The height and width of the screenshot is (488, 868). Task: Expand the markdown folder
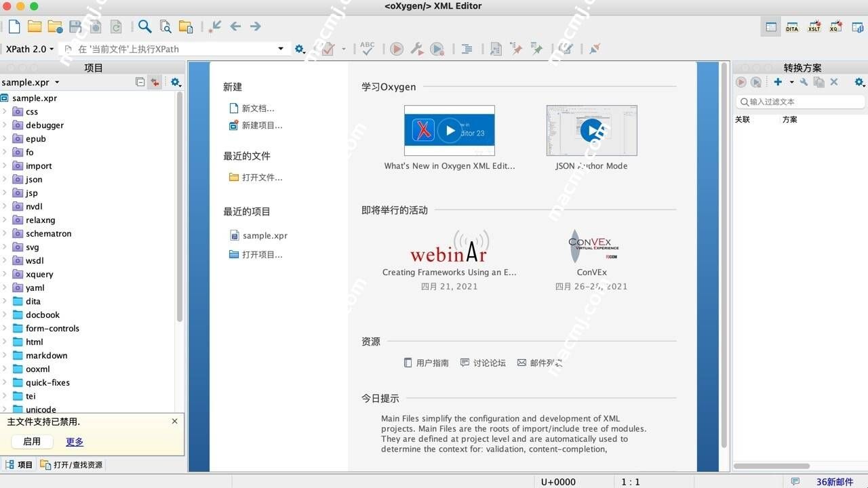5,355
